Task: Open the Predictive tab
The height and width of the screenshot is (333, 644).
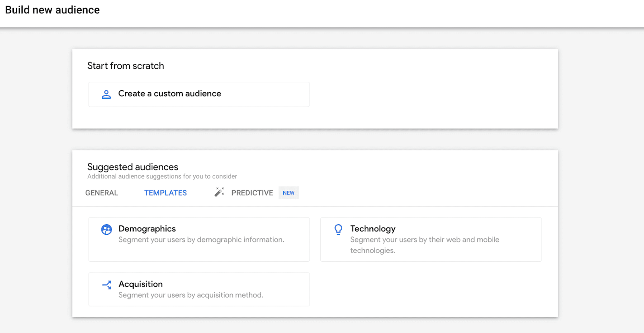Action: 252,193
